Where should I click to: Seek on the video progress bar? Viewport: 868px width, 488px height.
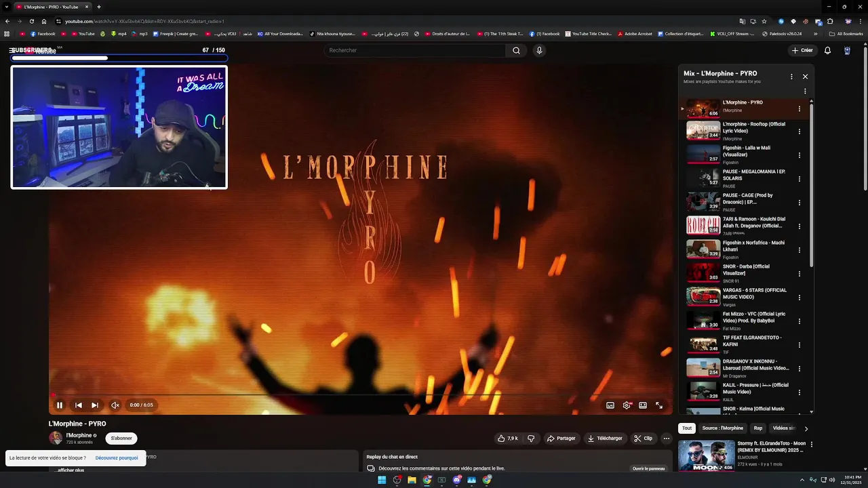click(x=360, y=394)
